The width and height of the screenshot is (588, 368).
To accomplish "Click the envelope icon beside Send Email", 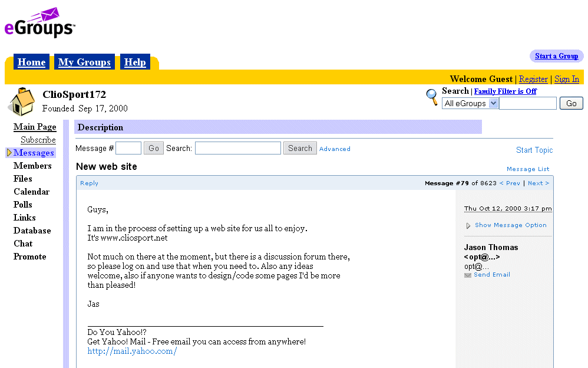I will (x=468, y=275).
